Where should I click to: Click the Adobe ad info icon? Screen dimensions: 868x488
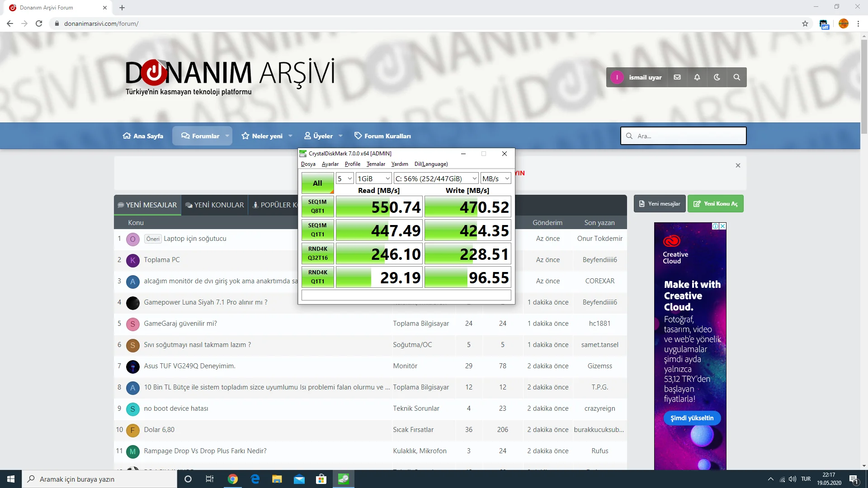point(715,226)
